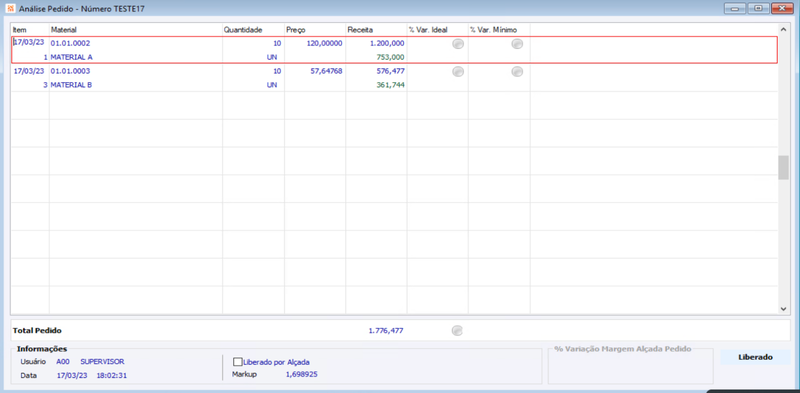Click the UN unit of MATERIAL B
The height and width of the screenshot is (393, 800).
tap(272, 85)
